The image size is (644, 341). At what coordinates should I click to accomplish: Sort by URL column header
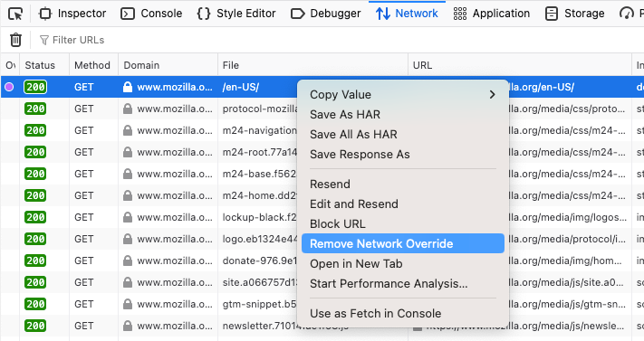520,65
